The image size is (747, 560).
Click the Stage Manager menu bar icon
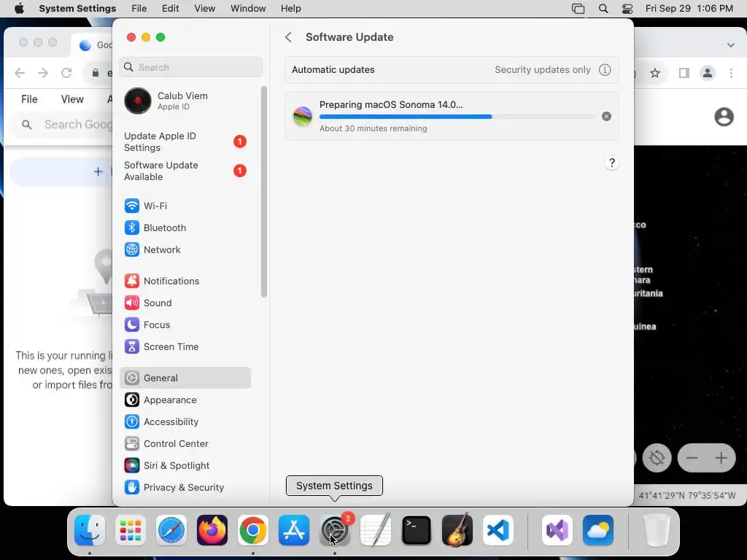click(578, 9)
